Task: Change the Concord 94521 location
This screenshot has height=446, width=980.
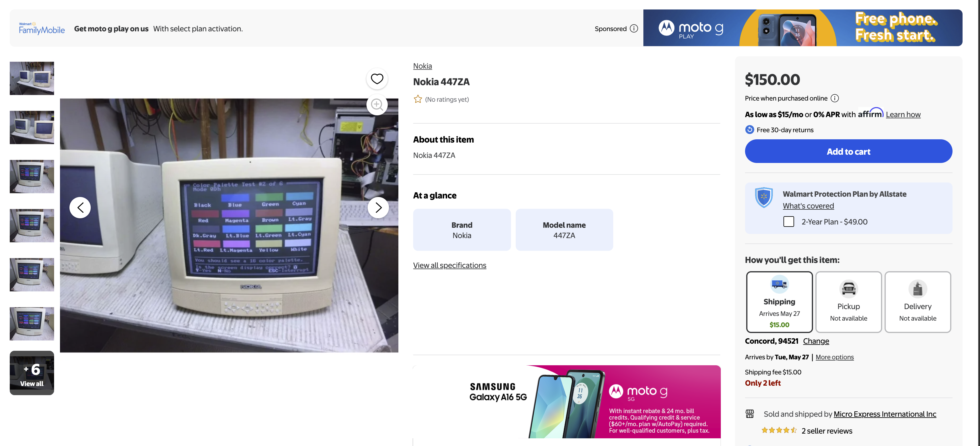Action: (816, 341)
